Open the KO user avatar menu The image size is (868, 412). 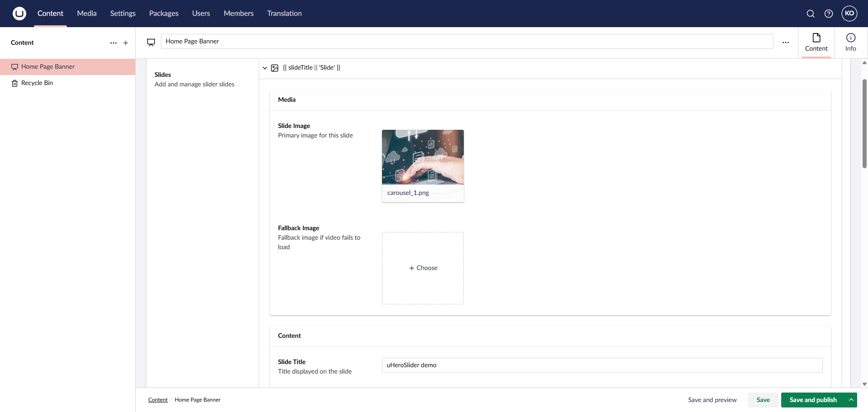(x=849, y=14)
